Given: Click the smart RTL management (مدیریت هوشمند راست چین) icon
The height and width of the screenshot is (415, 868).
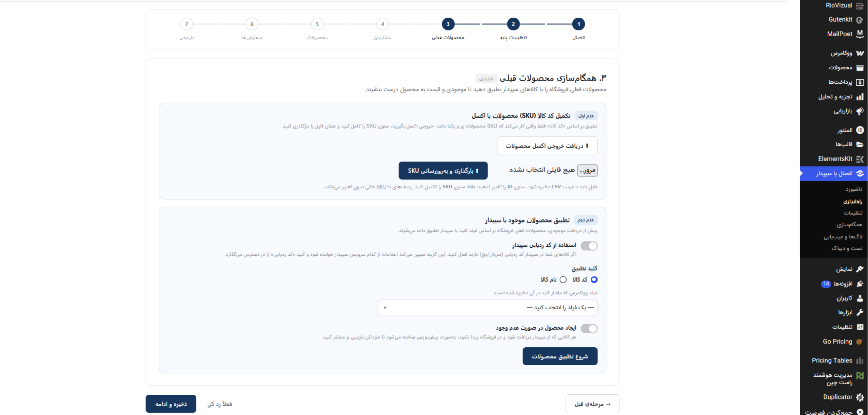Looking at the screenshot, I should tap(860, 376).
